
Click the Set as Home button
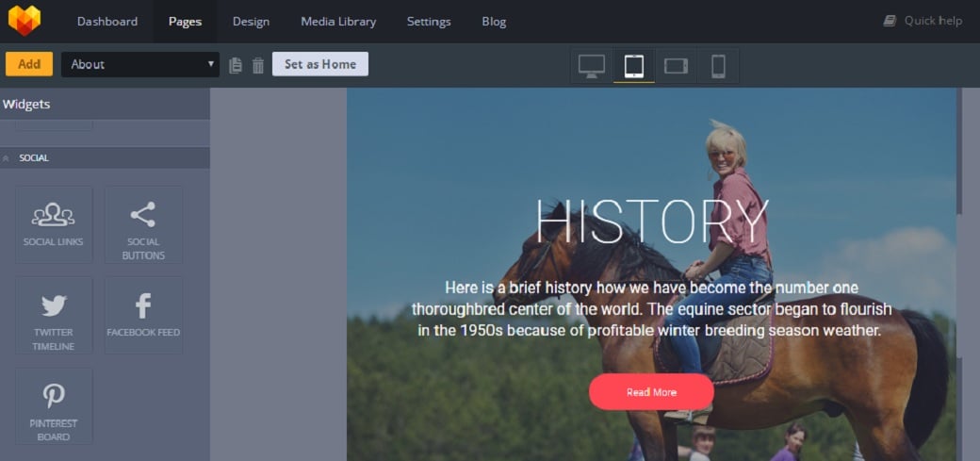coord(320,64)
